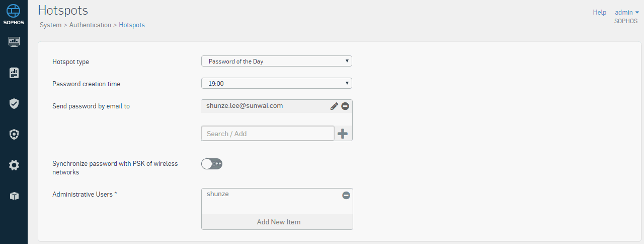Open the monitor dashboard sidebar icon
This screenshot has width=644, height=244.
click(14, 41)
